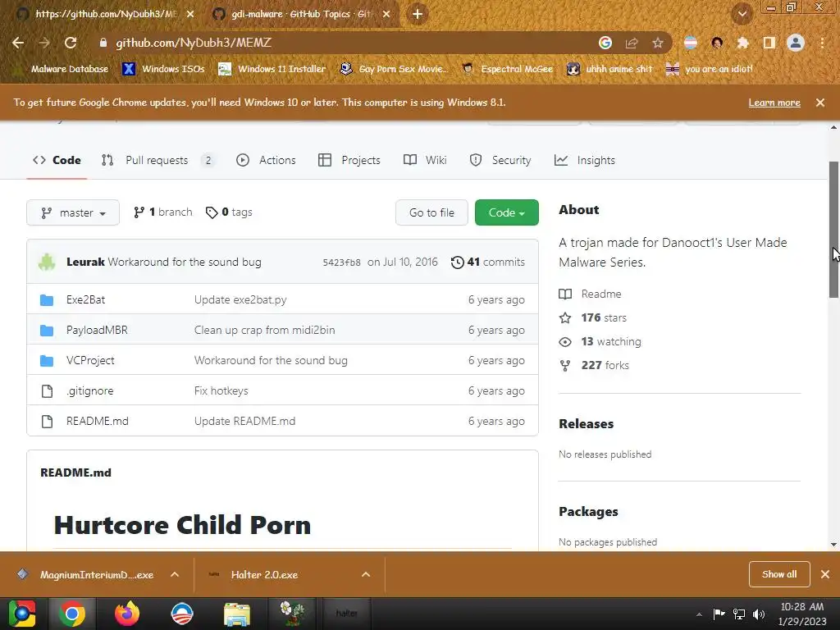Bookmark this page with the star icon
Image resolution: width=840 pixels, height=630 pixels.
(x=658, y=43)
